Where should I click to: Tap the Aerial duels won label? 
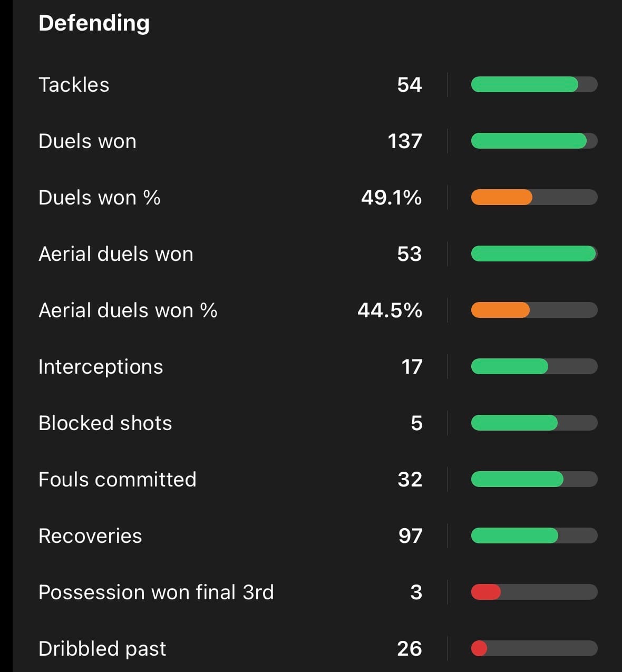tap(116, 254)
